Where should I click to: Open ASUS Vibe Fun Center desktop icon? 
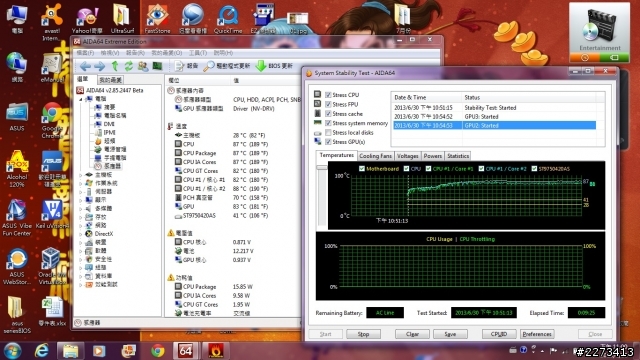point(17,218)
